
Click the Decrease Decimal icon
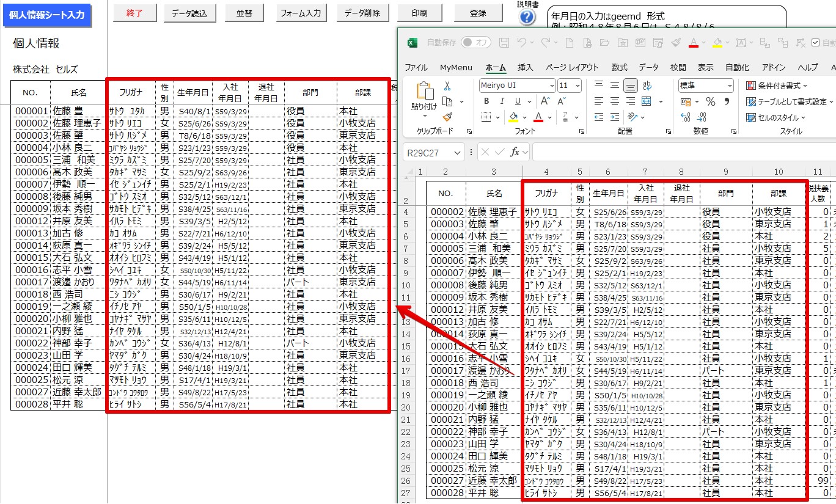(x=703, y=116)
